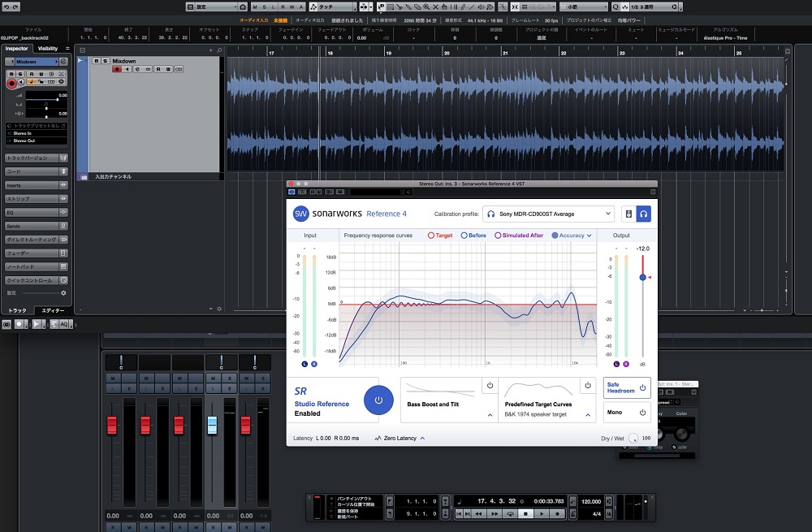Click the Sonarworks SW logo
Screen dimensions: 812x532
coord(301,214)
